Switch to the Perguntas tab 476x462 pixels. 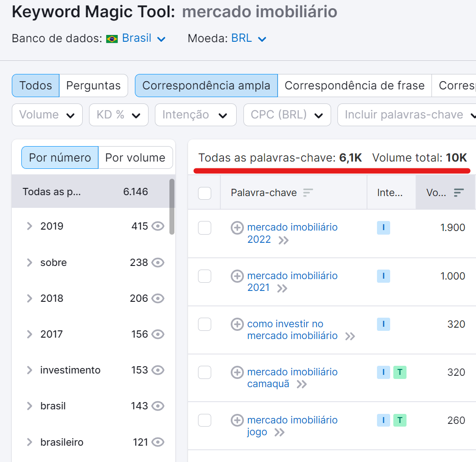pos(94,85)
